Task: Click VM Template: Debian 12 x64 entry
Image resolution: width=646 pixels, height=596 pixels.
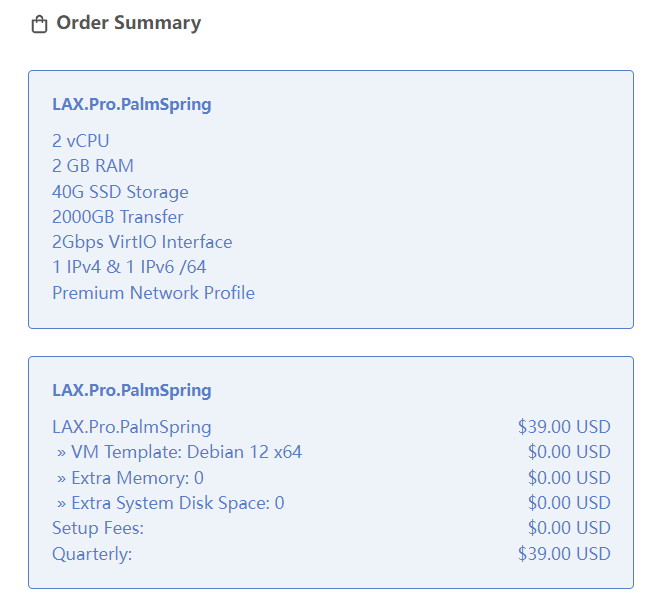Action: pos(180,452)
